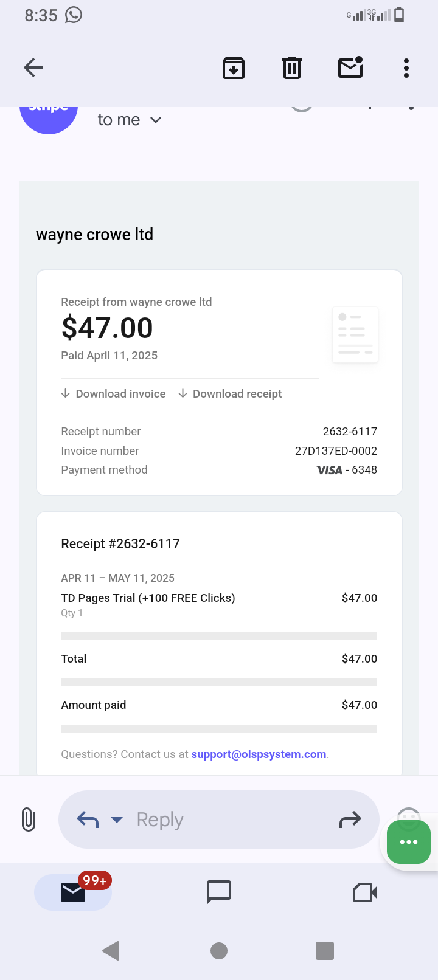Forward the email with the arrow icon

coord(350,820)
